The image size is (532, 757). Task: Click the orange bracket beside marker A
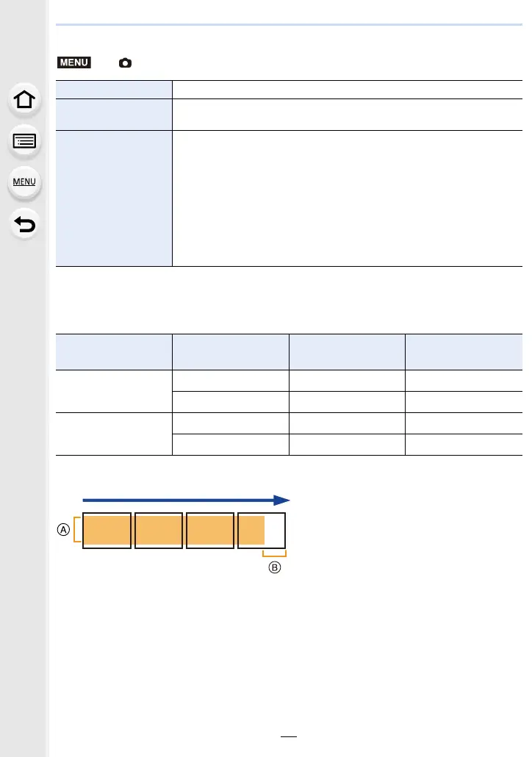(76, 530)
